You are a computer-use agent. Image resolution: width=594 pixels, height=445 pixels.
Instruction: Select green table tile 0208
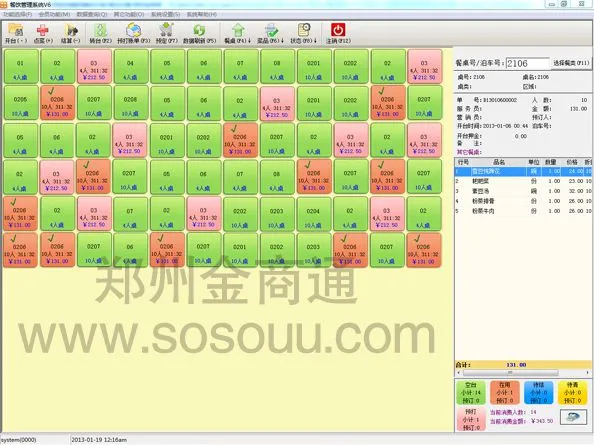point(131,103)
